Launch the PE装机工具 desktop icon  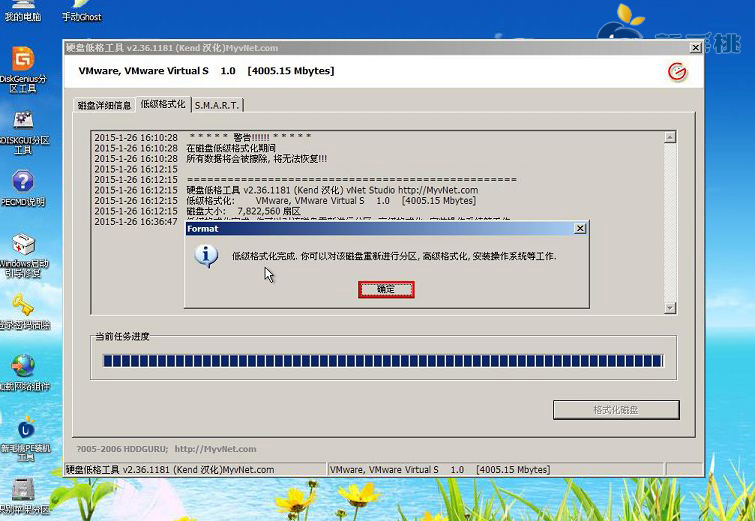25,439
